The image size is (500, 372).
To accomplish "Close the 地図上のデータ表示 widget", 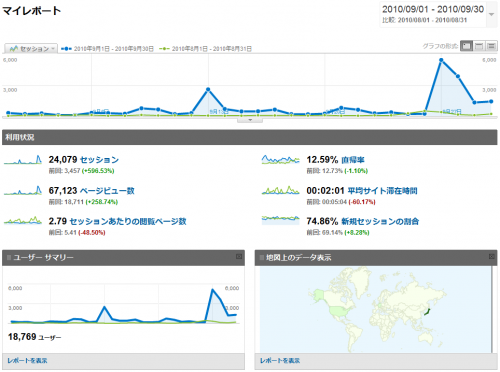I will coord(492,256).
